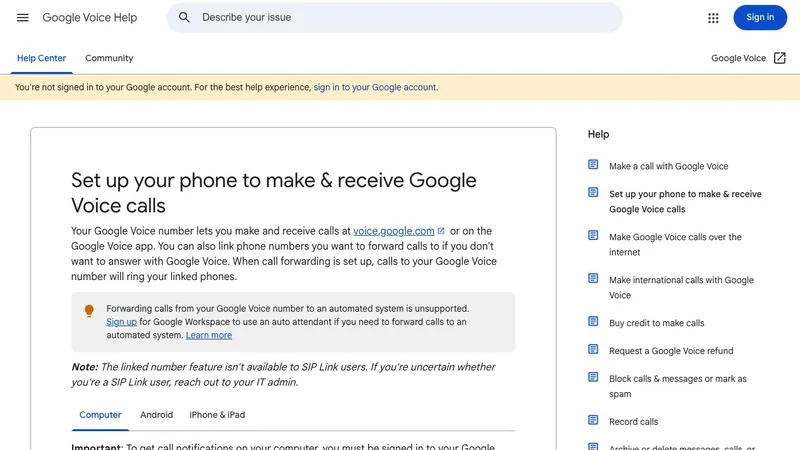Open Make a call with Google Voice article
Screen dimensions: 800x450
[x=668, y=166]
